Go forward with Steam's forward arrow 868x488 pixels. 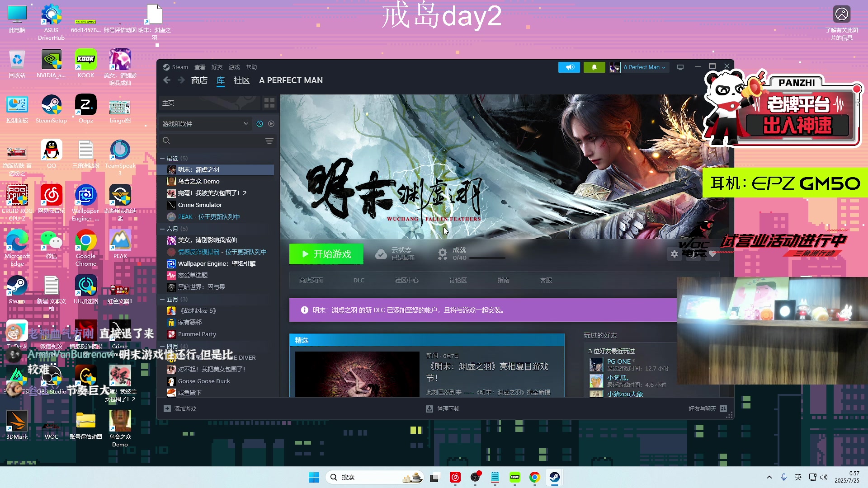point(181,80)
